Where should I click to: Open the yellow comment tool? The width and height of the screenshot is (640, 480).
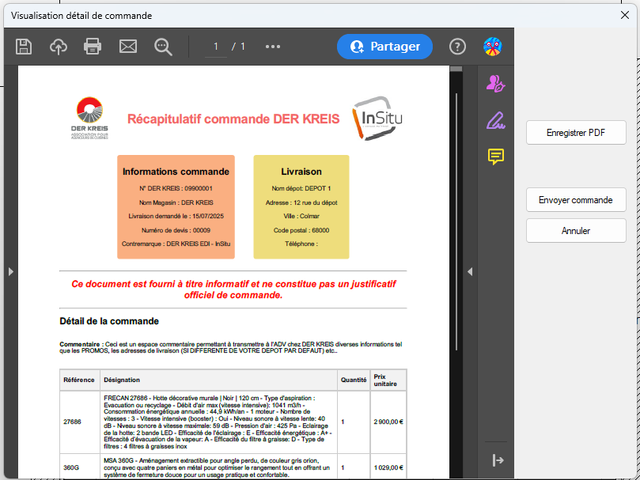(494, 157)
